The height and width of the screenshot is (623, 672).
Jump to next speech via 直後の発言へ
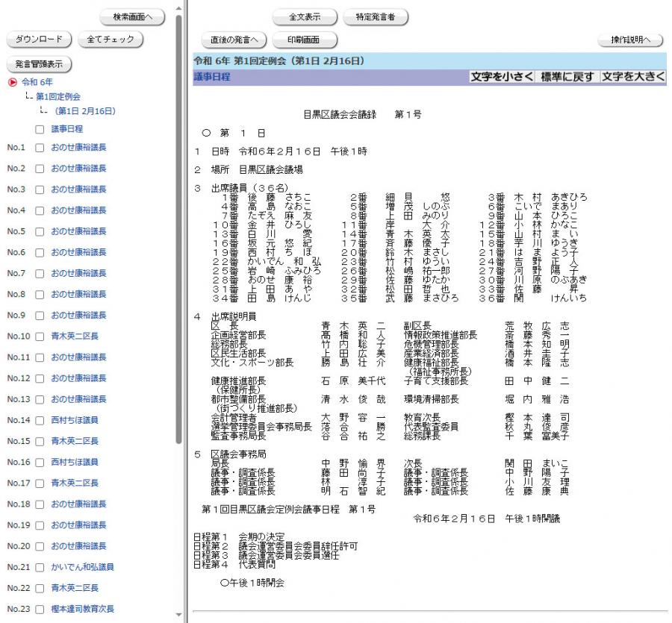[234, 40]
